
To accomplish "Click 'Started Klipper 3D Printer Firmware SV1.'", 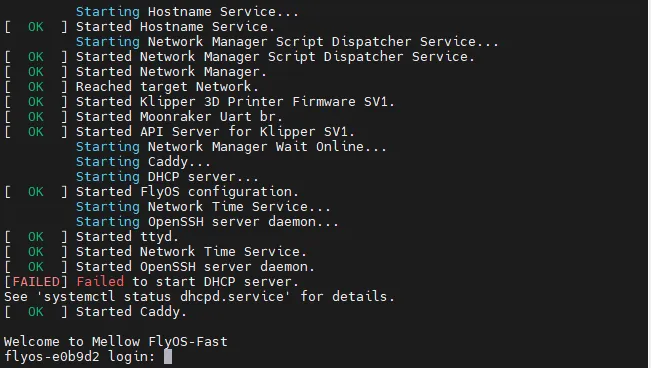I will 235,102.
